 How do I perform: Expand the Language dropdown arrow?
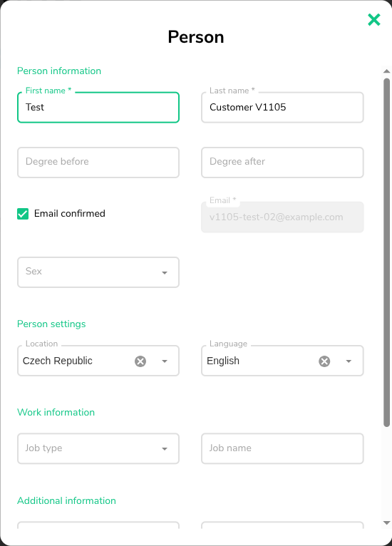tap(349, 361)
